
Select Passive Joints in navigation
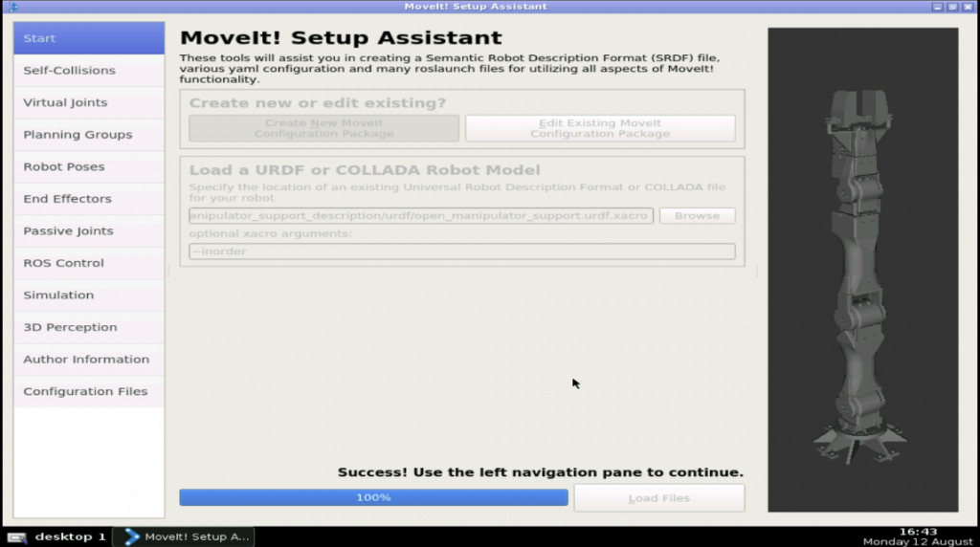(89, 231)
